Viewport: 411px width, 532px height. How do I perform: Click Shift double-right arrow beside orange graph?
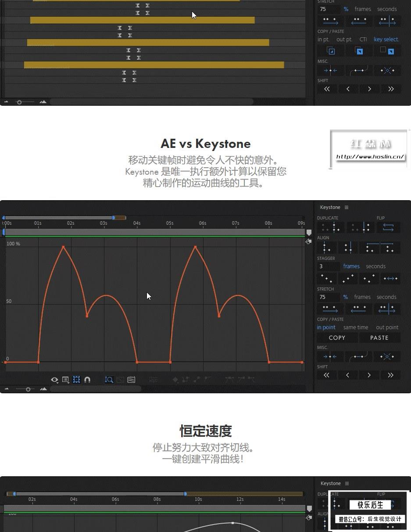(x=390, y=375)
